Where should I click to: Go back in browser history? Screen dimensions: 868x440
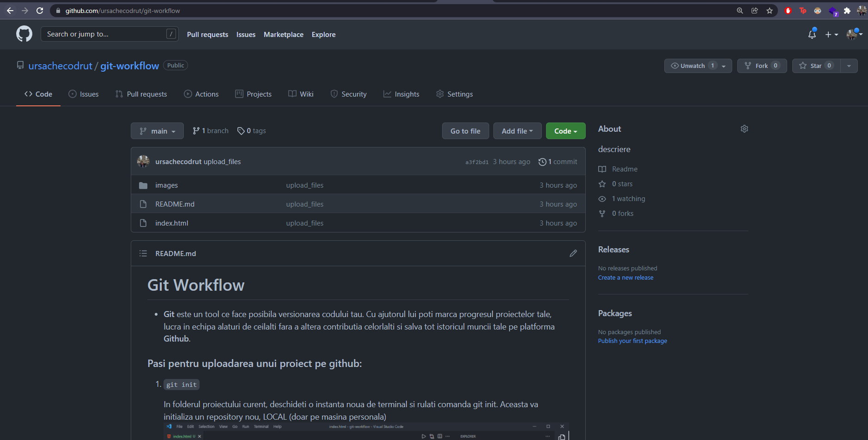point(10,11)
